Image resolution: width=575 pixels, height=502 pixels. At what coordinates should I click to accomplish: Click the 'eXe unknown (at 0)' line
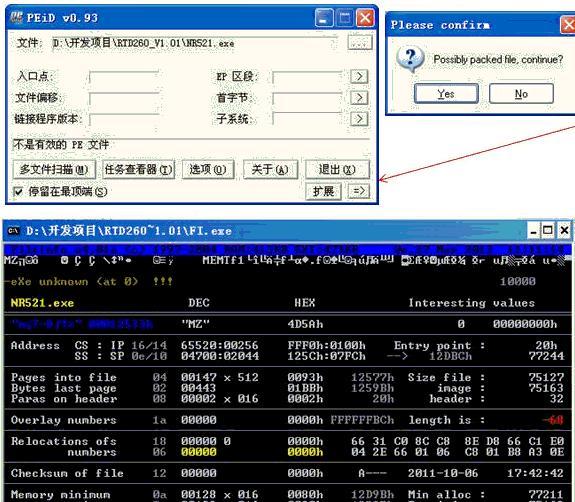pyautogui.click(x=74, y=282)
